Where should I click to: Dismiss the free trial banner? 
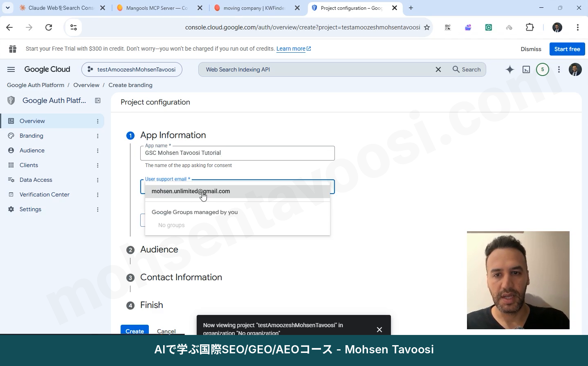pos(531,49)
